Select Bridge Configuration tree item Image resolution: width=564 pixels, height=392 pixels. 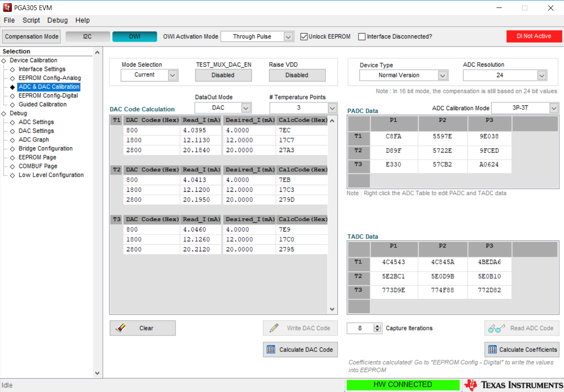tap(46, 149)
